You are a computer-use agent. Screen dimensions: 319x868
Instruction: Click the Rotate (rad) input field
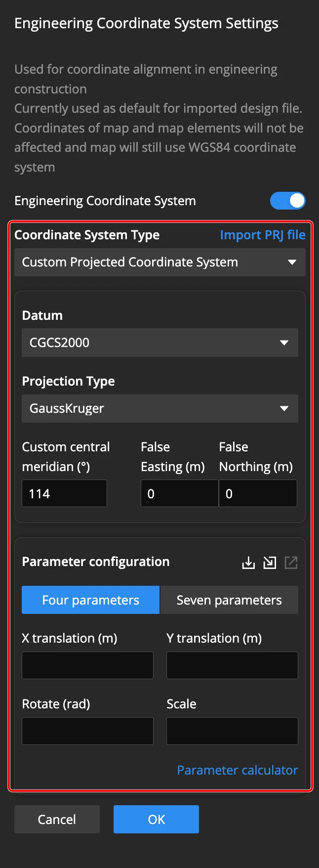point(87,731)
